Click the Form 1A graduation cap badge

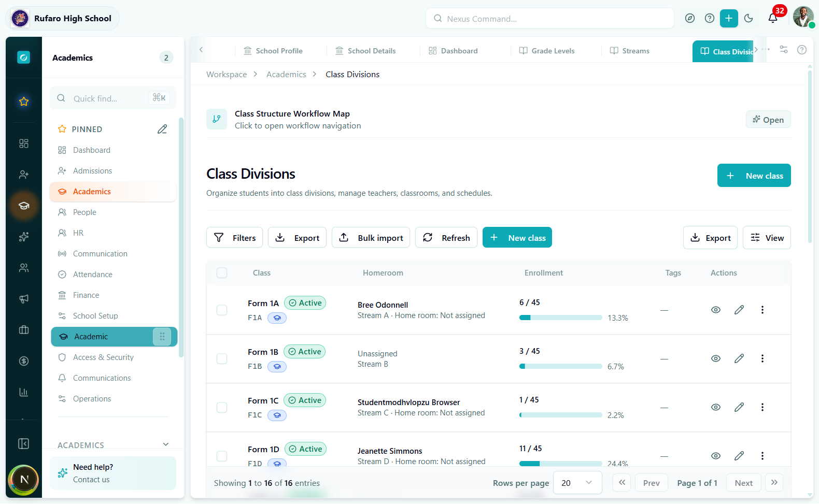coord(277,318)
